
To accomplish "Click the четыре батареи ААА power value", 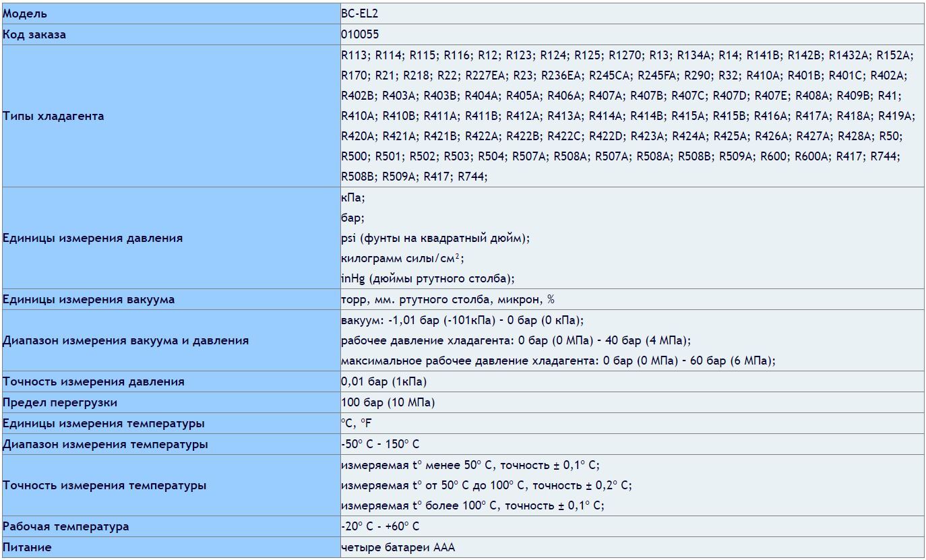I will pos(398,547).
